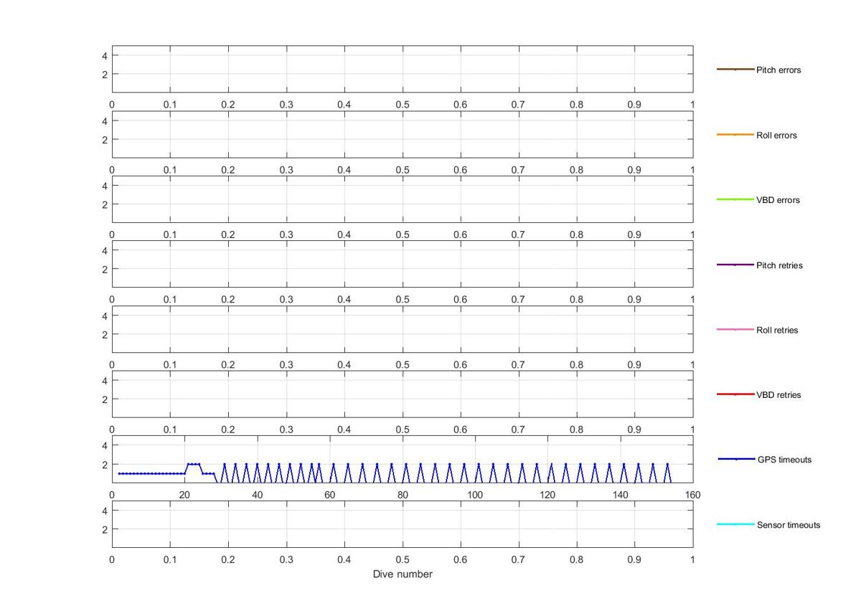861x616 pixels.
Task: Click the 160 tick label on GPS axis
Action: click(x=692, y=495)
